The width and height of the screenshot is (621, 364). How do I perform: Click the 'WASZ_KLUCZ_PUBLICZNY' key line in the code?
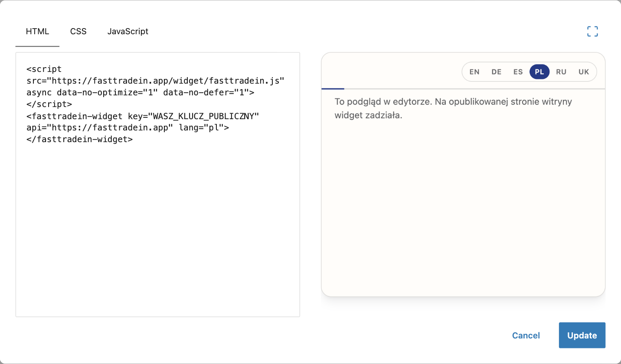pyautogui.click(x=143, y=116)
